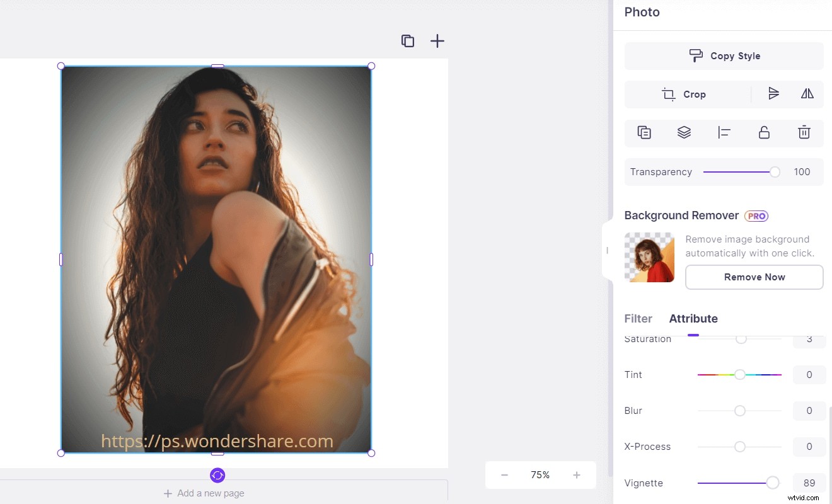
Task: Open the layer order (arrange) icon
Action: point(684,132)
